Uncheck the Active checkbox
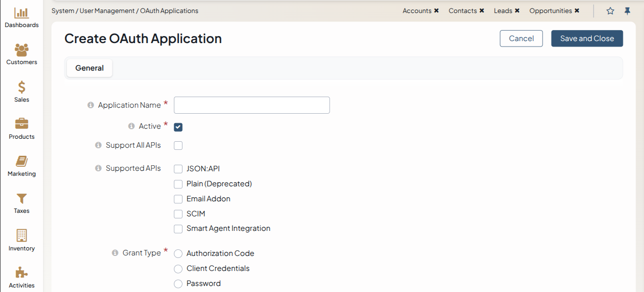The image size is (644, 292). pos(178,127)
